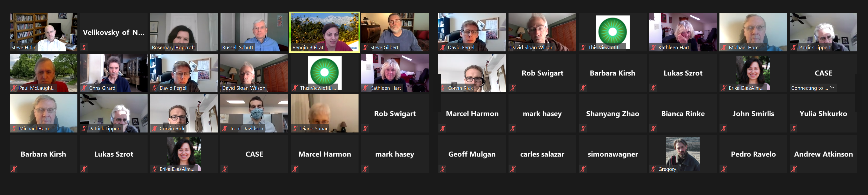Click Gregory's profile photo tile
Screen dimensions: 868x195
[x=683, y=154]
